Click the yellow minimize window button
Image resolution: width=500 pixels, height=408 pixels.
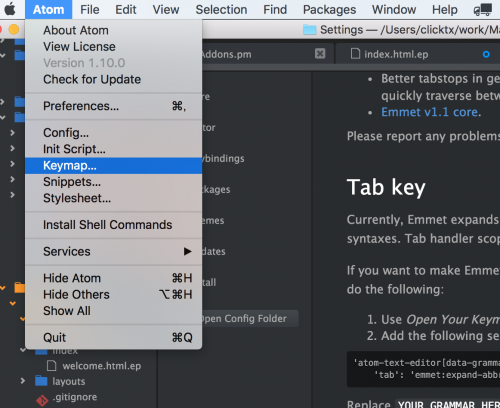tap(14, 29)
